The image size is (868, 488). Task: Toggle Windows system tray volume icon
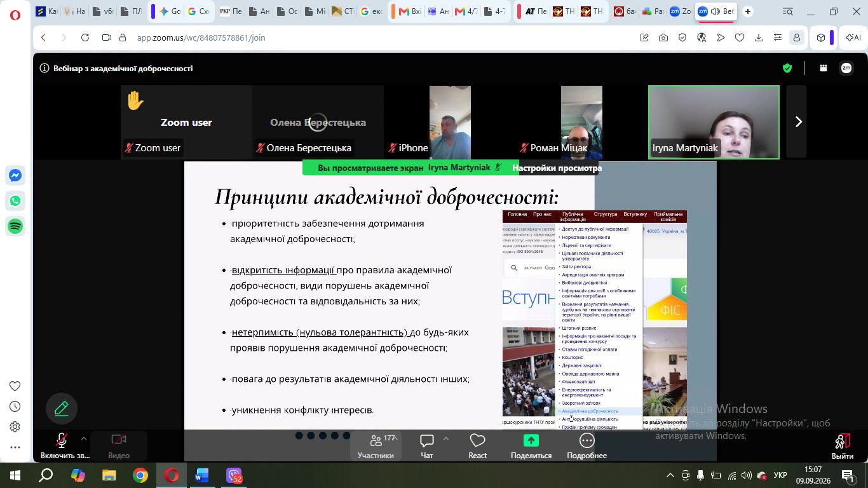pos(746,475)
